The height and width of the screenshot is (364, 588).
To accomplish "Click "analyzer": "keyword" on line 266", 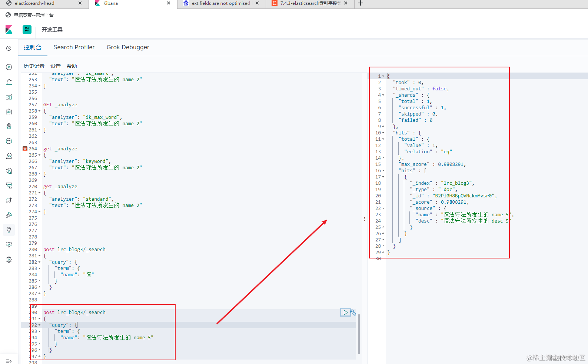I will 80,161.
